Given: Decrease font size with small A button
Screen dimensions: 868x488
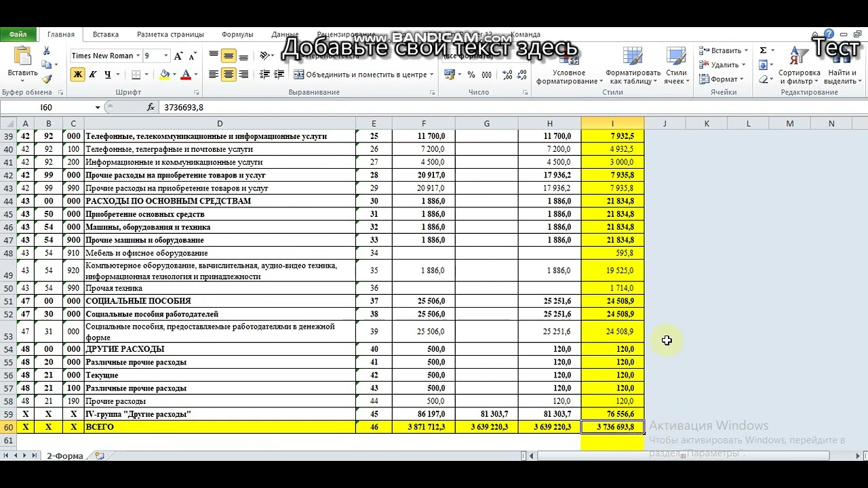Looking at the screenshot, I should click(193, 56).
